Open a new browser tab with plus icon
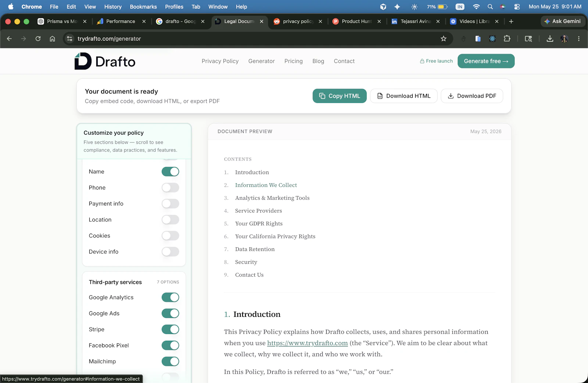This screenshot has height=383, width=588. coord(511,21)
